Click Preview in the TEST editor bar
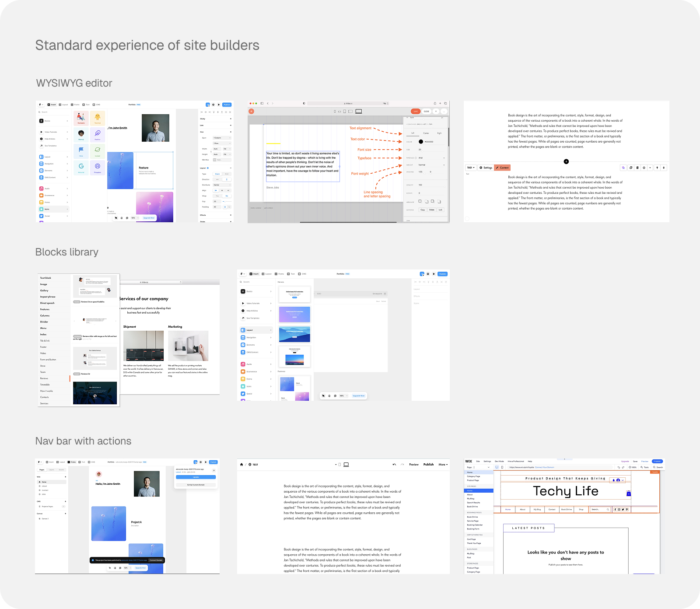700x609 pixels. [x=414, y=465]
